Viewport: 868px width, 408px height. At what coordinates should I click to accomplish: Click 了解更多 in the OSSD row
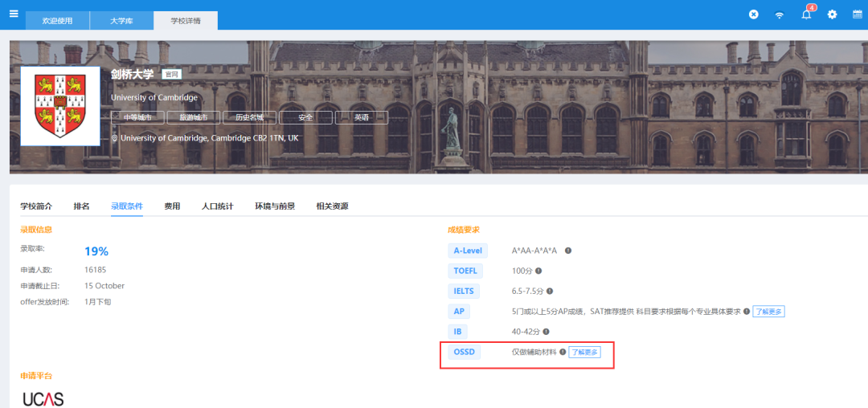click(x=585, y=352)
